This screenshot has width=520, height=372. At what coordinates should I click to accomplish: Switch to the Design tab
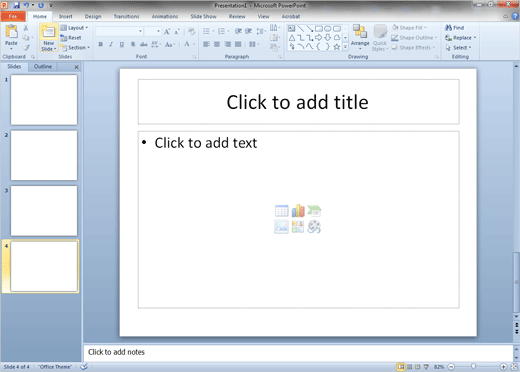pos(93,16)
